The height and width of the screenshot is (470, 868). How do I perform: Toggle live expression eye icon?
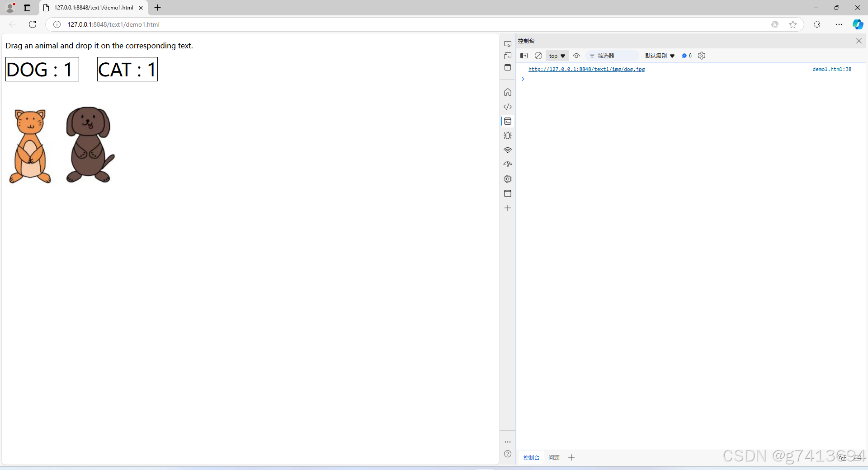576,56
